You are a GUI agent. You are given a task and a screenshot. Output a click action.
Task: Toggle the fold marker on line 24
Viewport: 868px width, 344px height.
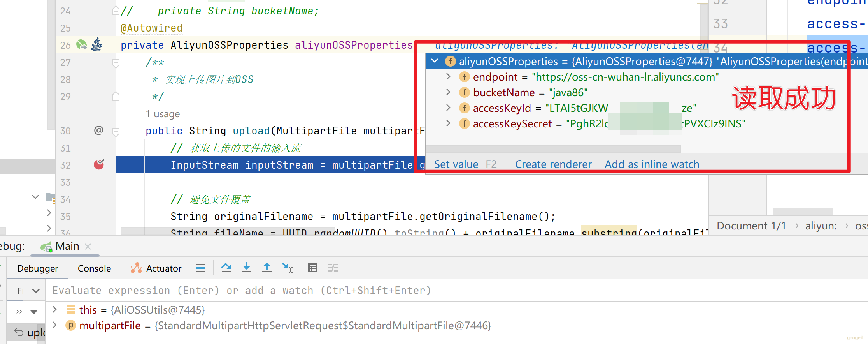point(116,11)
